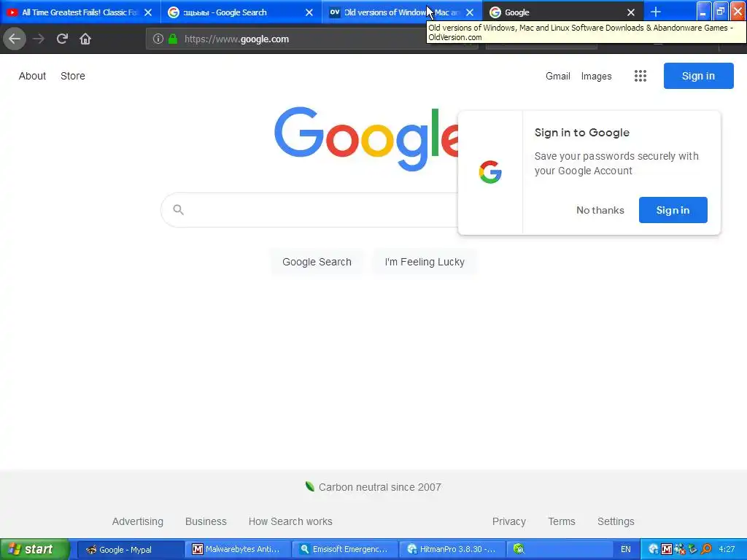Open a new tab with the plus button
This screenshot has width=747, height=560.
656,12
